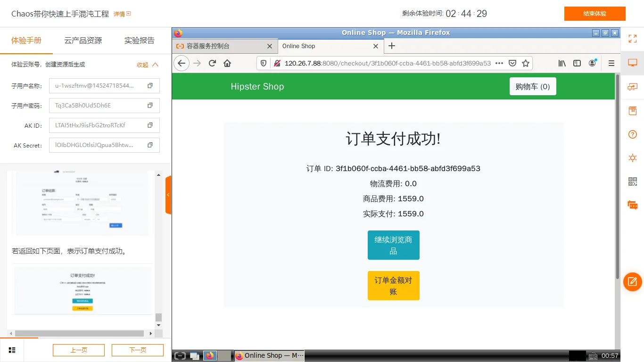Switch to 容器服务控制台 browser tab
Viewport: 644px width, 362px height.
click(225, 46)
